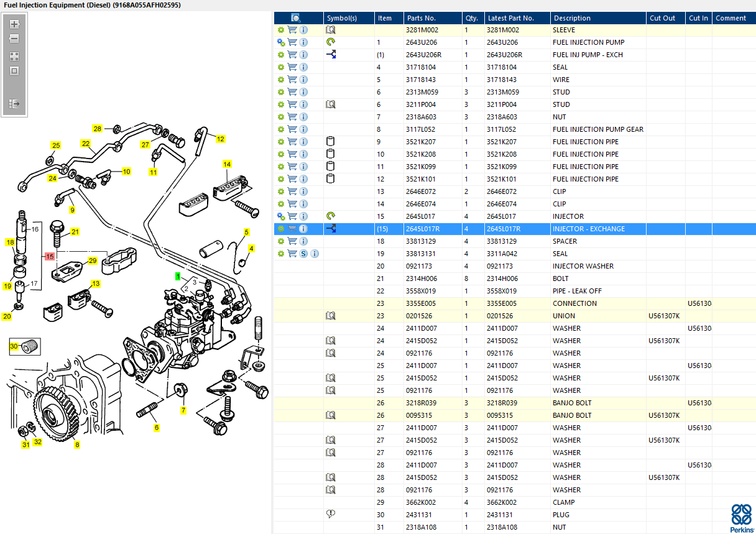Click the gear icon on the SPACER row

281,241
